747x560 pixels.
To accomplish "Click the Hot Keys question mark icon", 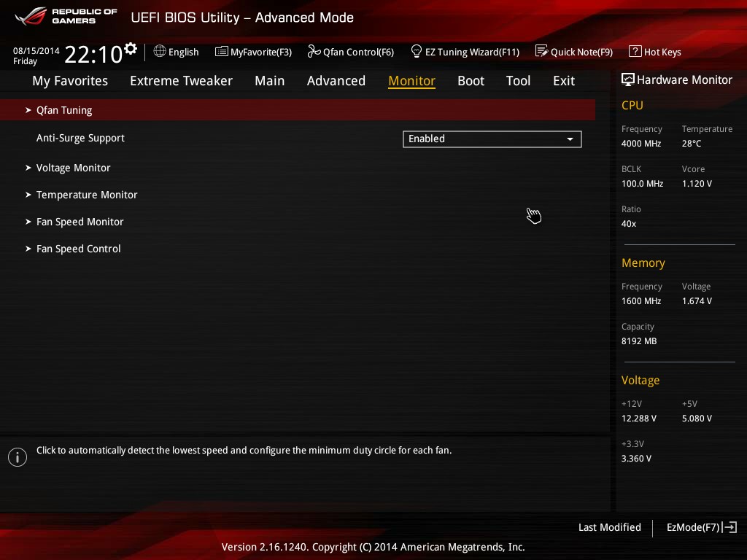I will [x=635, y=51].
